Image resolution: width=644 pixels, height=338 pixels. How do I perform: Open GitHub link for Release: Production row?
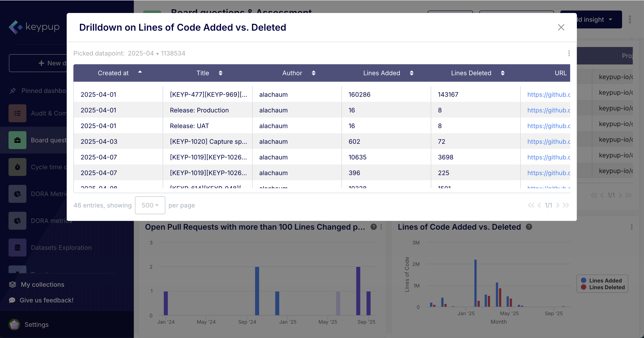[x=548, y=110]
